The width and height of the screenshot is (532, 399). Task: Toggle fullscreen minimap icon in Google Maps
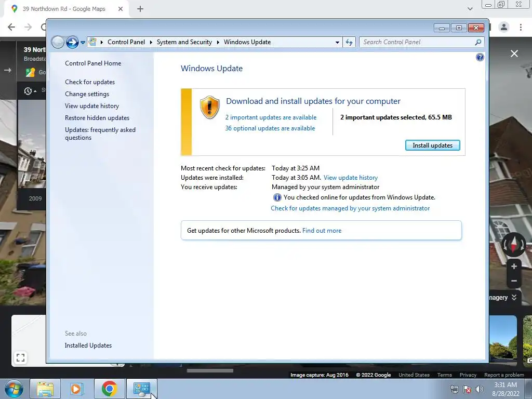click(x=20, y=357)
